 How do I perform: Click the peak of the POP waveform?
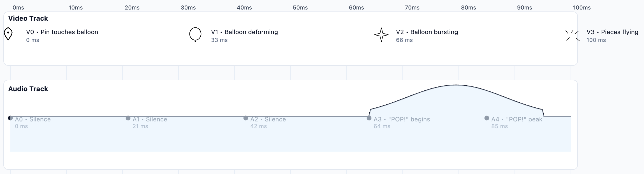456,85
